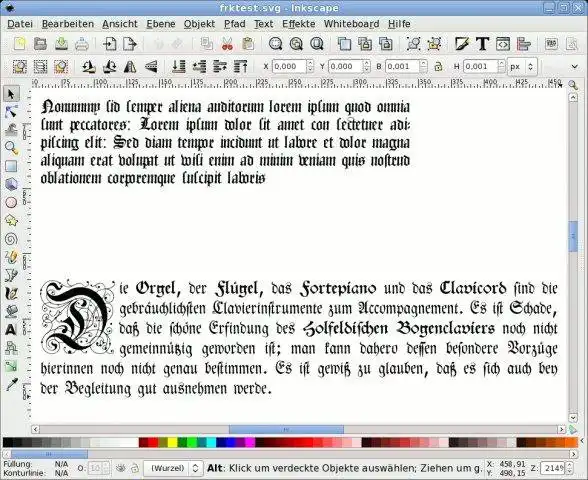This screenshot has height=480, width=588.
Task: Select the Pencil freehand tool
Action: (11, 257)
